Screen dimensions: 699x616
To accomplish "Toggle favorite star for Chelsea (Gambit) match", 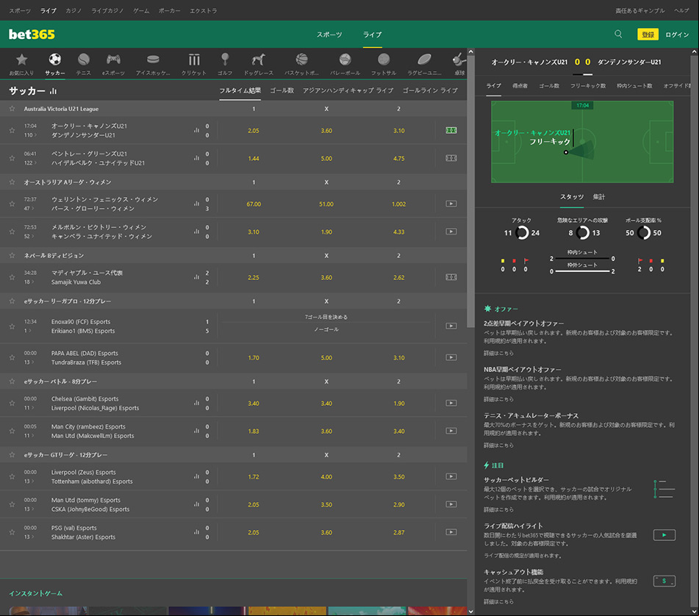I will pos(12,403).
